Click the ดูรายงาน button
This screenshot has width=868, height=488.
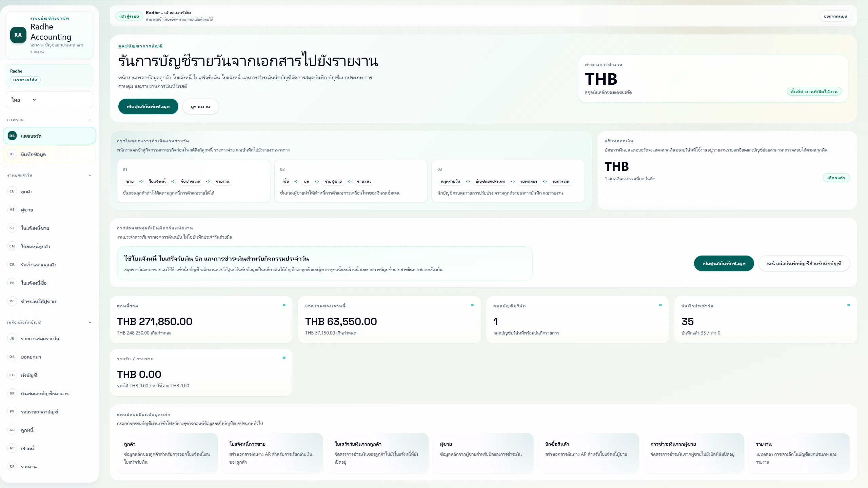(200, 106)
